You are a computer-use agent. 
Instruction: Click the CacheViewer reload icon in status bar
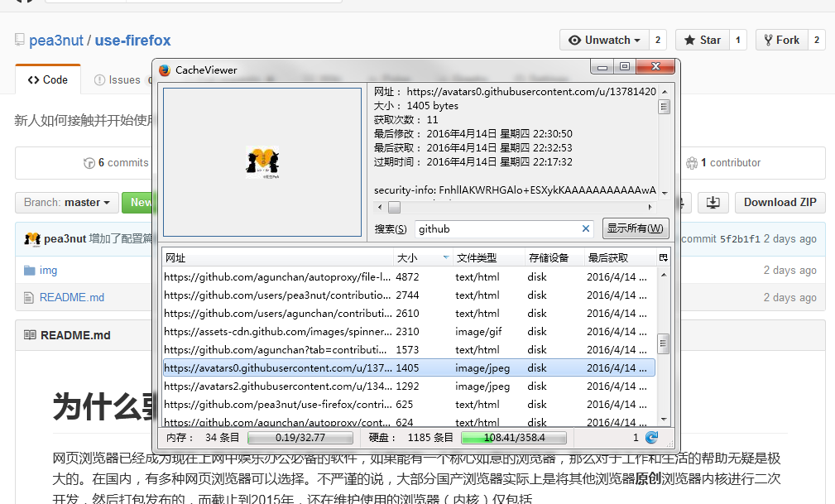click(651, 438)
